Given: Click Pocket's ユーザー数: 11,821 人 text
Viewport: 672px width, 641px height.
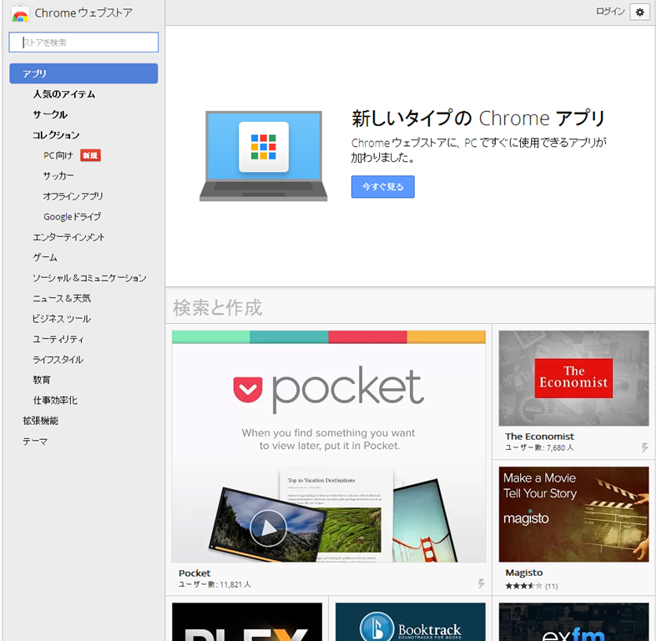Looking at the screenshot, I should [215, 584].
